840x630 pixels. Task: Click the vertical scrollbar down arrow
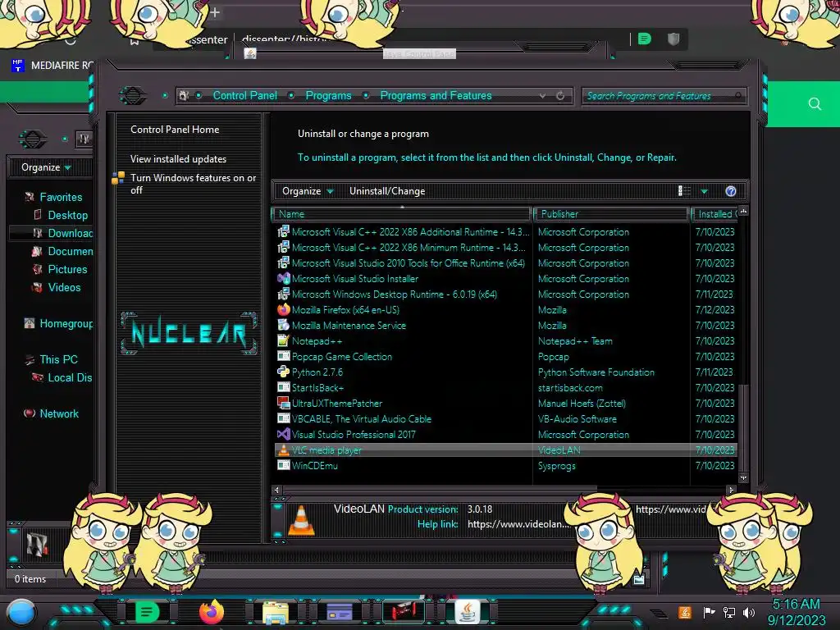coord(743,478)
